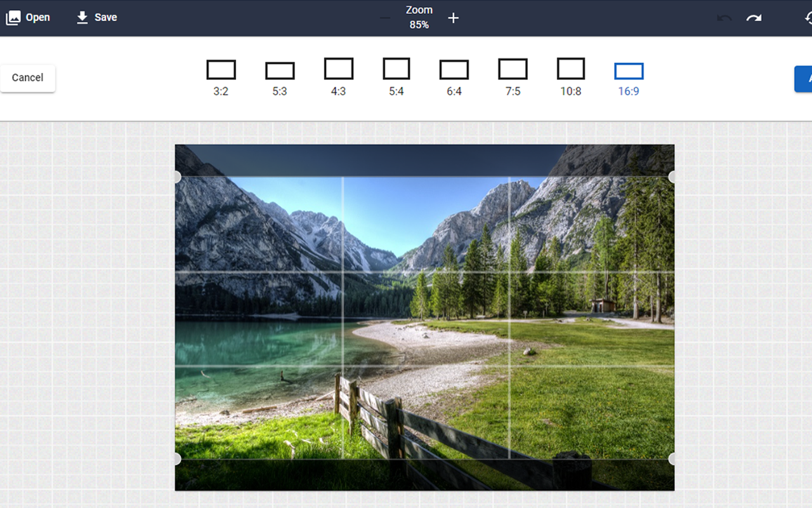Pick the 6:4 aspect ratio
Viewport: 812px width, 508px height.
coord(454,77)
